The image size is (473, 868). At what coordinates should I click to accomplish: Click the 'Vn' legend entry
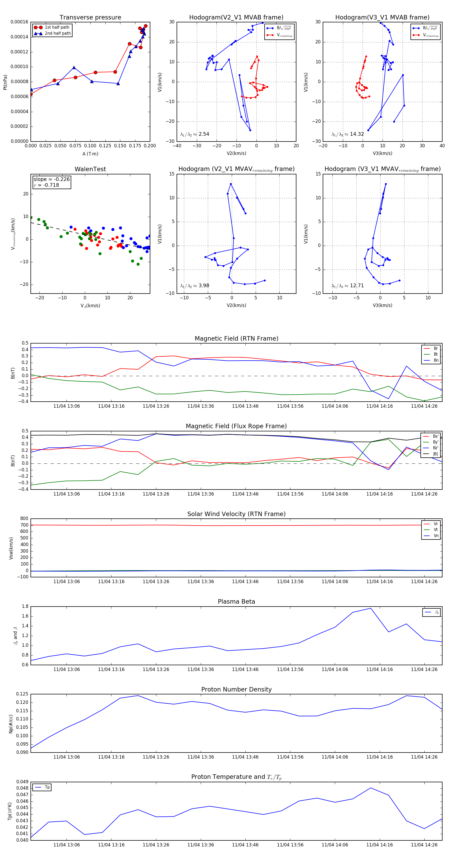pos(431,536)
